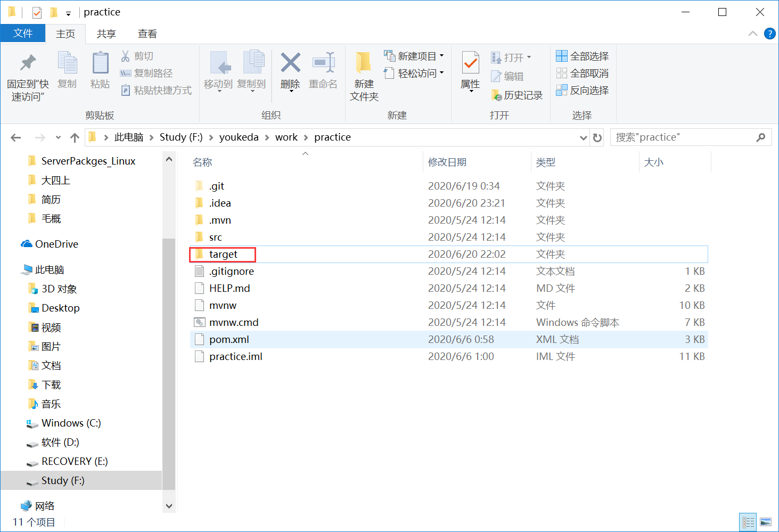Go back with the left arrow
This screenshot has height=532, width=779.
(x=16, y=138)
